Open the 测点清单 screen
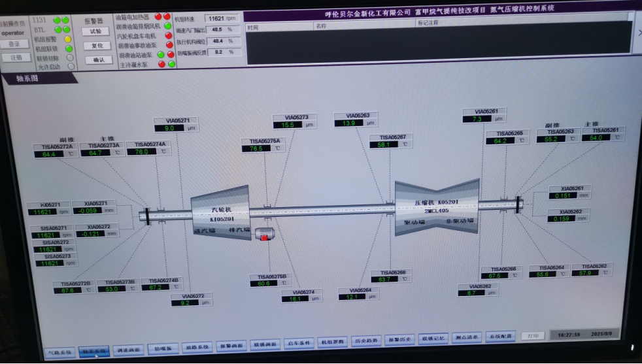The height and width of the screenshot is (364, 642). coord(467,337)
